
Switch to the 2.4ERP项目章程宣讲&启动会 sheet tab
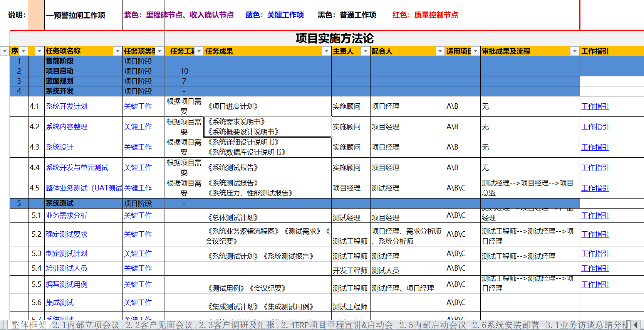click(x=337, y=325)
